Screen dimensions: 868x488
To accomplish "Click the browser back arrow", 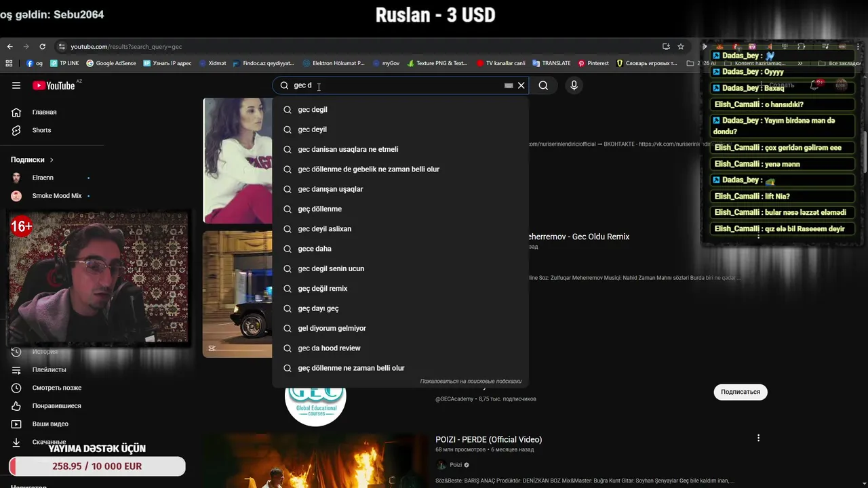I will [x=9, y=47].
